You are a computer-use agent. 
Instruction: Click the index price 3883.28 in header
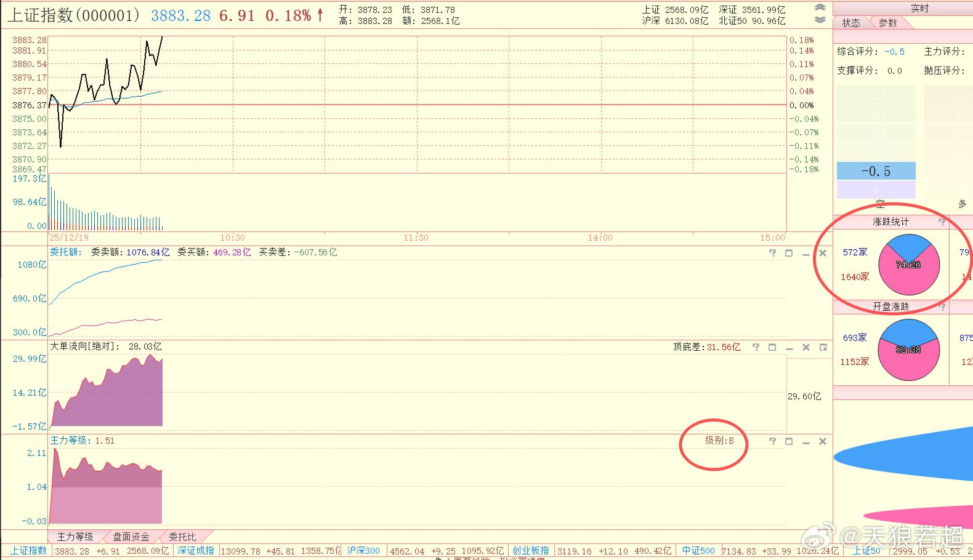tap(180, 15)
